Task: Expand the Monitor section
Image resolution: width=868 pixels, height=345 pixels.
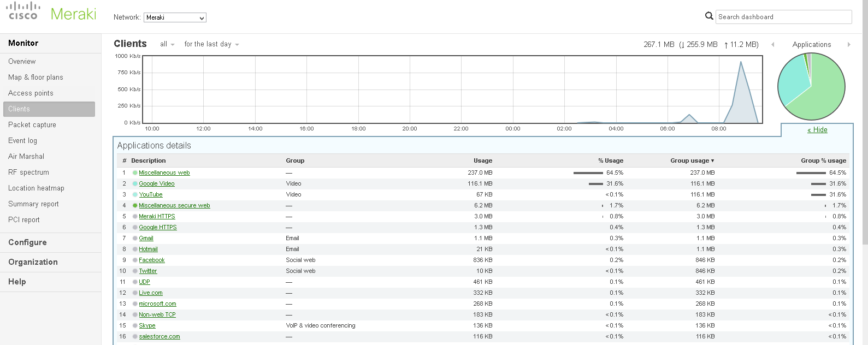Action: (23, 43)
